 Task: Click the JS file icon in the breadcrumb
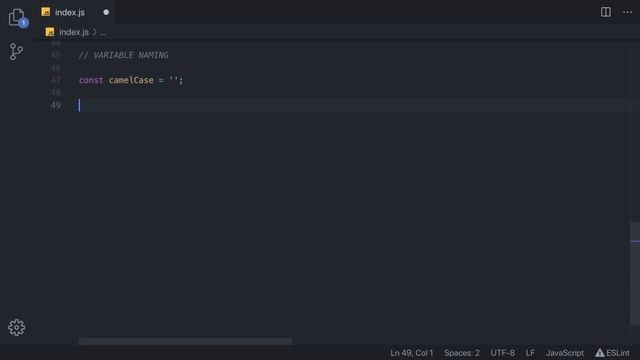coord(50,32)
